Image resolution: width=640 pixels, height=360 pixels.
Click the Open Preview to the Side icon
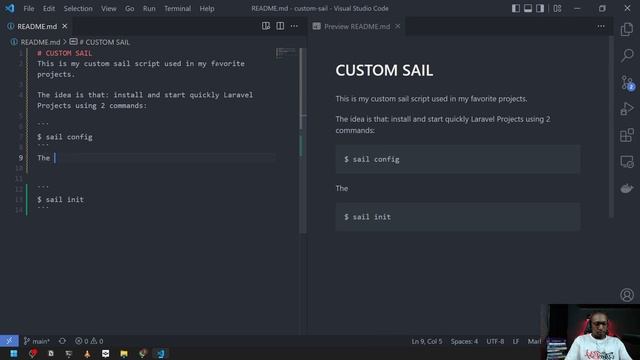click(266, 26)
